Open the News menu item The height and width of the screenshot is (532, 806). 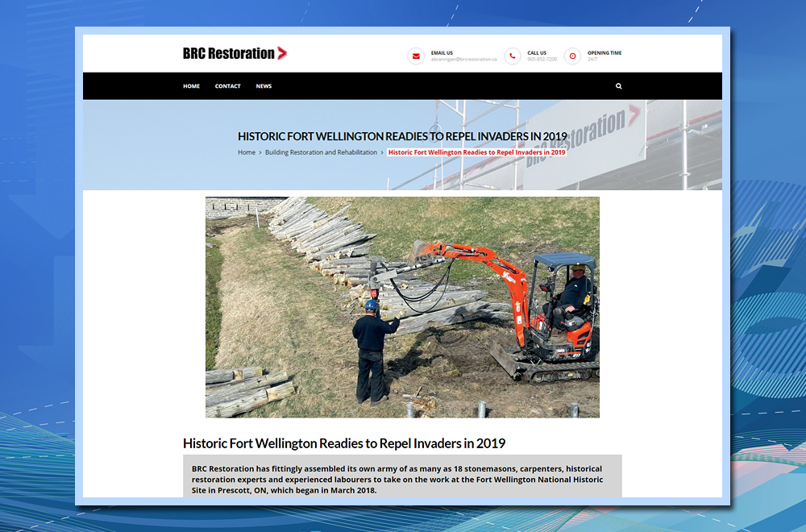coord(264,86)
